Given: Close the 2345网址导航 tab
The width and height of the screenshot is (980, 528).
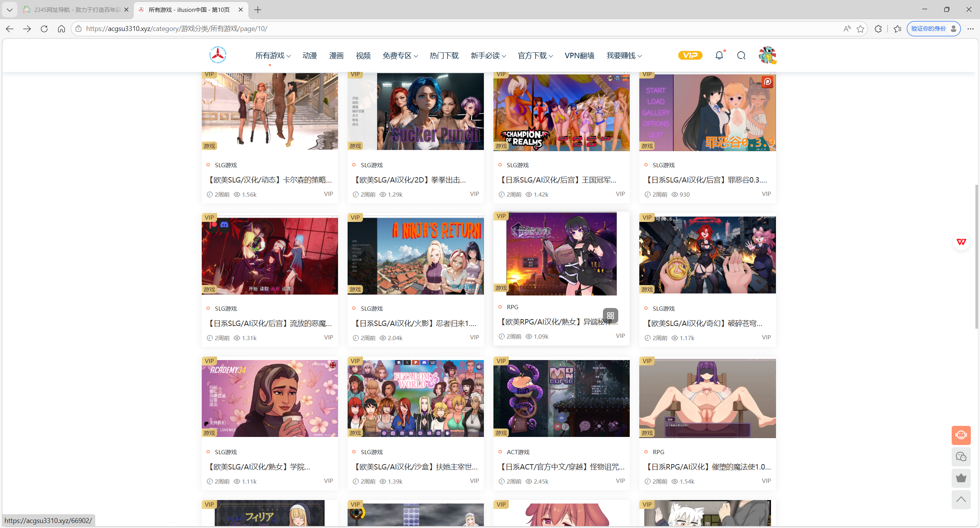Looking at the screenshot, I should (x=126, y=10).
